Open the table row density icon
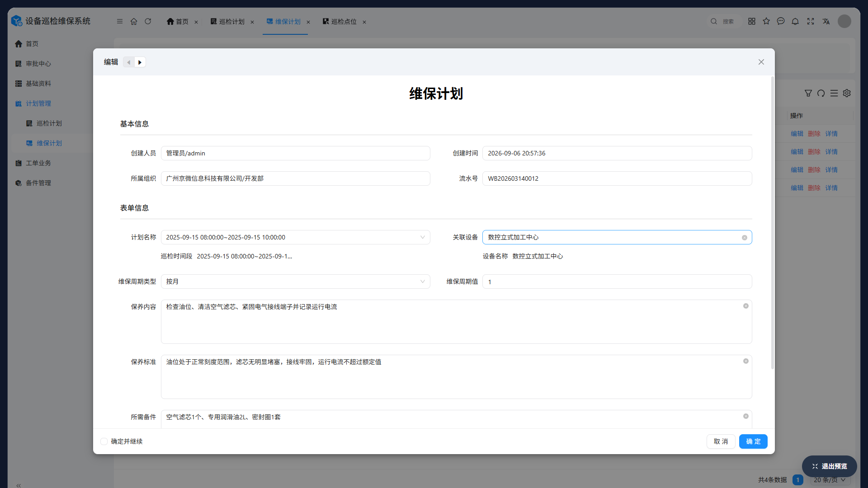The image size is (868, 488). [834, 93]
